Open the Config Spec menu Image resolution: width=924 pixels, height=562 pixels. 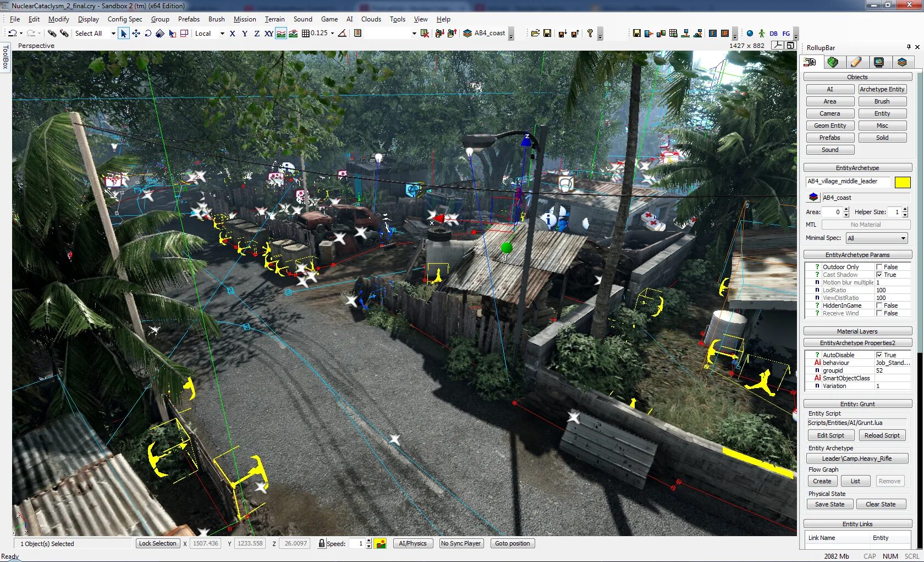click(125, 19)
